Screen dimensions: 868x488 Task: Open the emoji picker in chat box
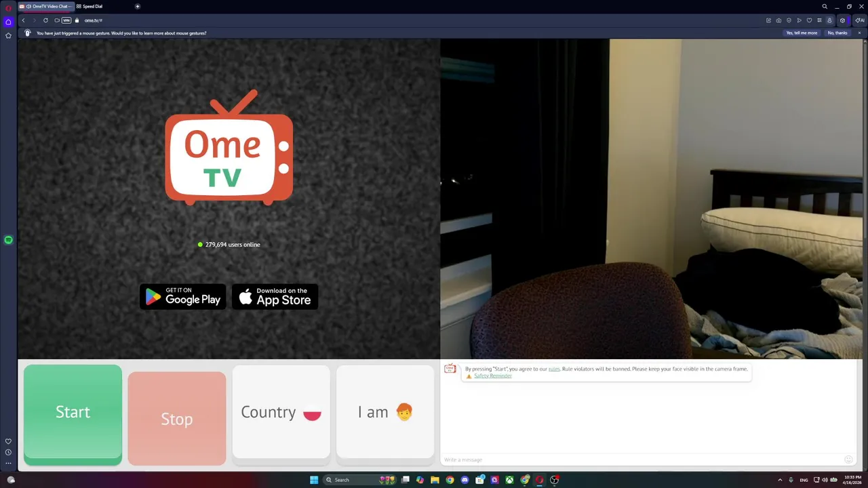848,460
